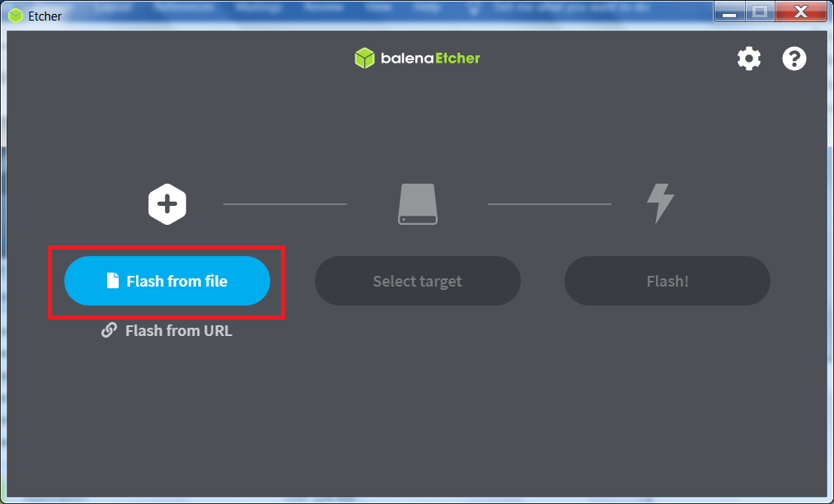Choose the Flash from file button
This screenshot has width=834, height=504.
click(x=167, y=281)
